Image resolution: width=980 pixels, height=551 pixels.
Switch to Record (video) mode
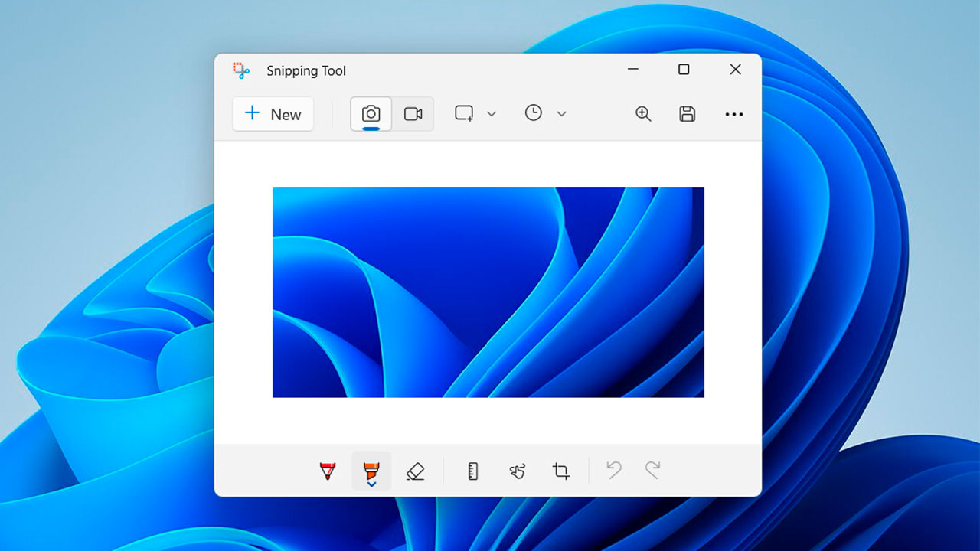(x=413, y=114)
